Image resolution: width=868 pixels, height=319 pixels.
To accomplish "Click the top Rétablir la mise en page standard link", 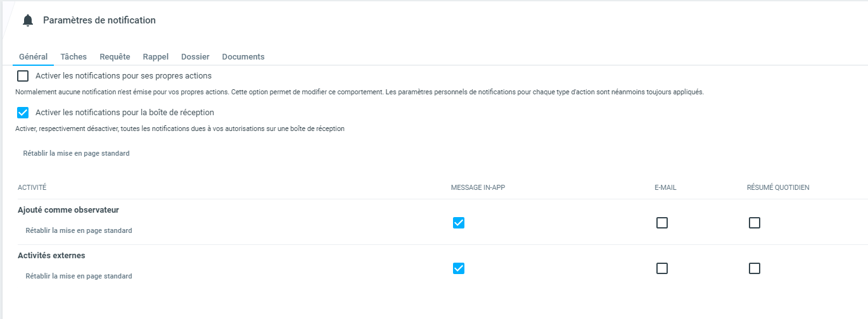I will [76, 154].
